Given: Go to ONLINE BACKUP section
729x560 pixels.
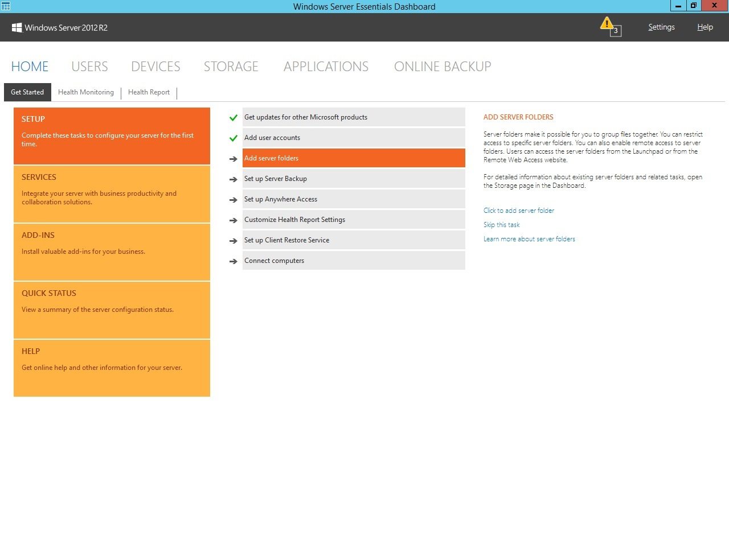Looking at the screenshot, I should [443, 67].
